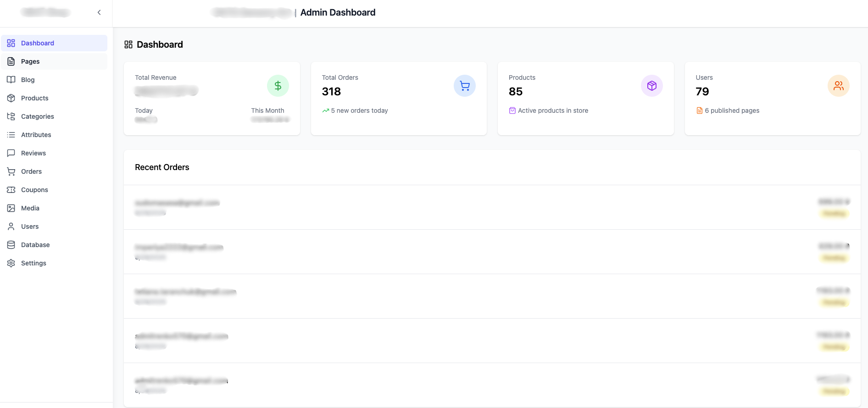Select the first recent order row
The height and width of the screenshot is (408, 868).
pos(492,207)
